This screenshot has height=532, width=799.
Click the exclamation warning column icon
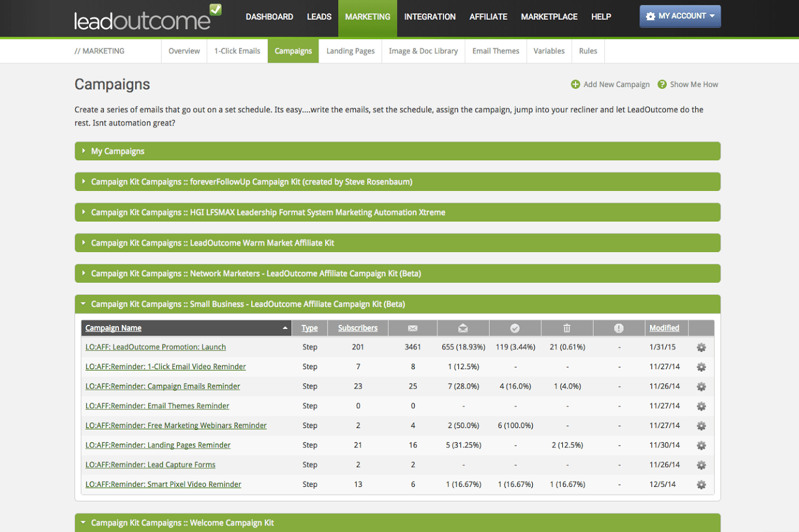(619, 328)
